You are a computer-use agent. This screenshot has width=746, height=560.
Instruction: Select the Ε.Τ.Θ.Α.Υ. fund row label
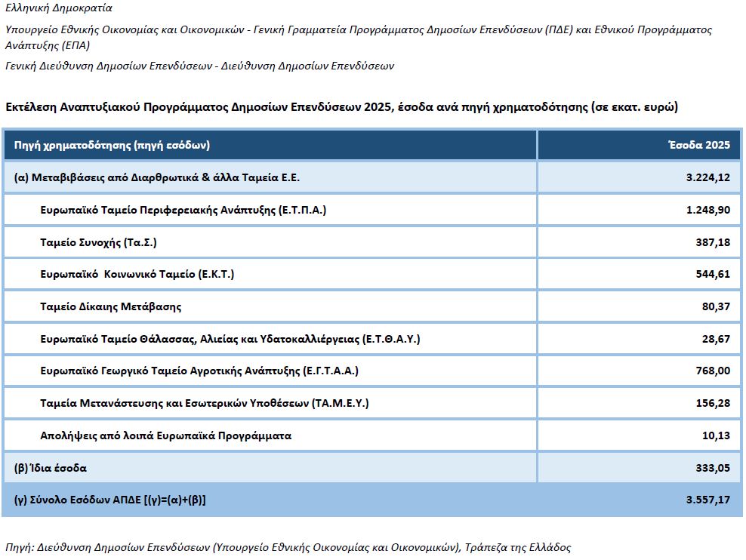[x=230, y=339]
